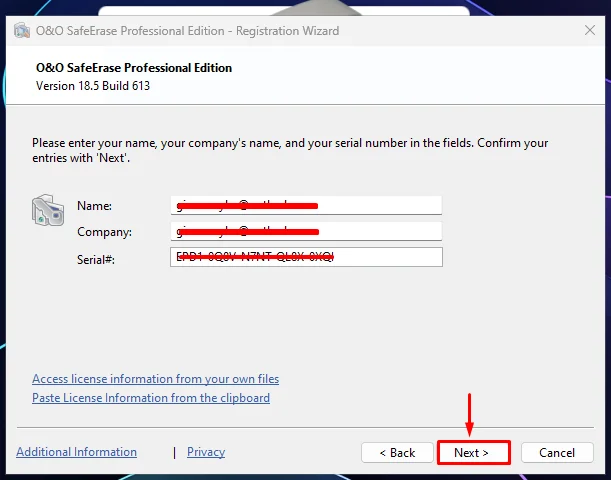Confirm entries with the Next > button

473,453
